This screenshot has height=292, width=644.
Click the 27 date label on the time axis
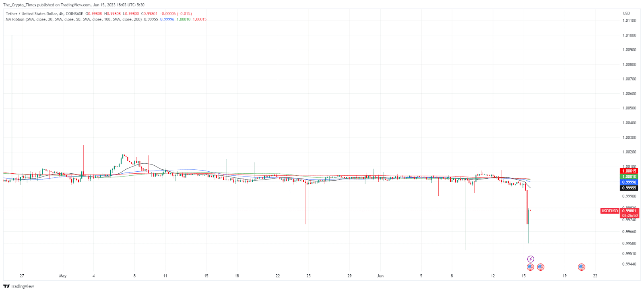pyautogui.click(x=22, y=276)
